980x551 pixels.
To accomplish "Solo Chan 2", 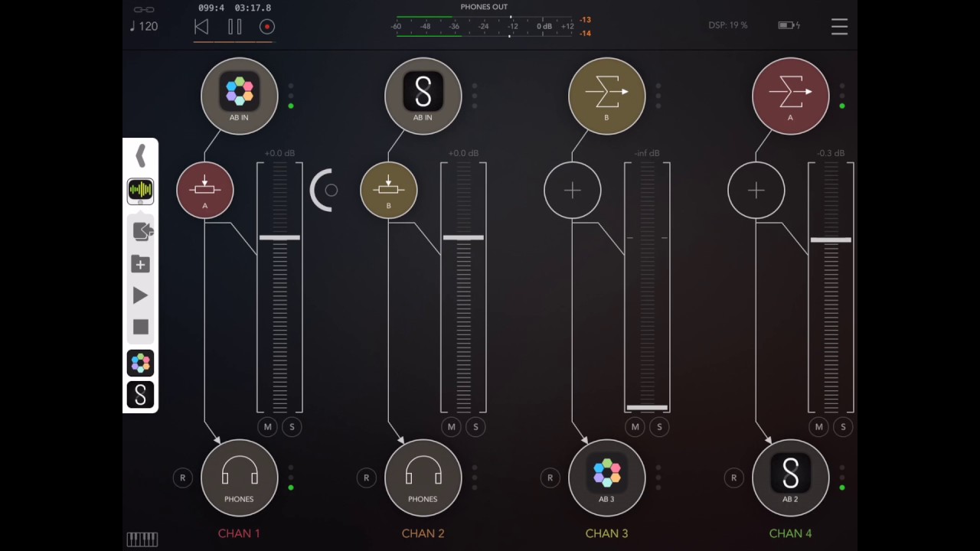I will 475,427.
